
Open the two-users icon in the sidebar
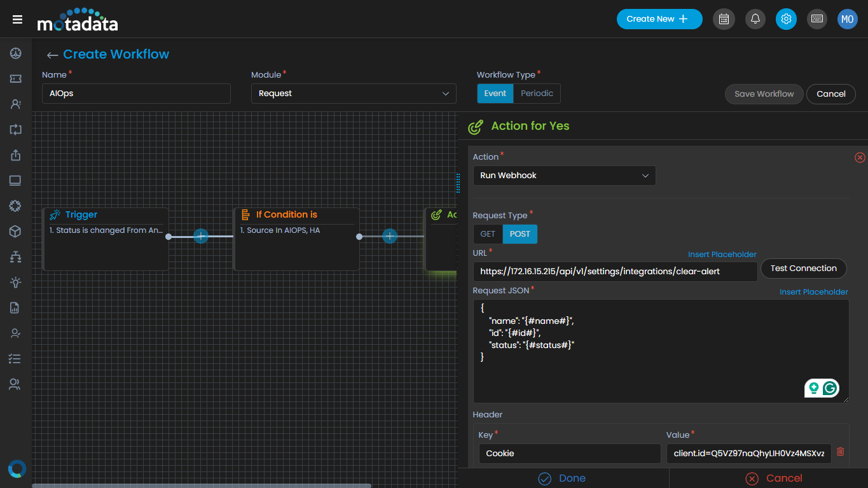(15, 384)
